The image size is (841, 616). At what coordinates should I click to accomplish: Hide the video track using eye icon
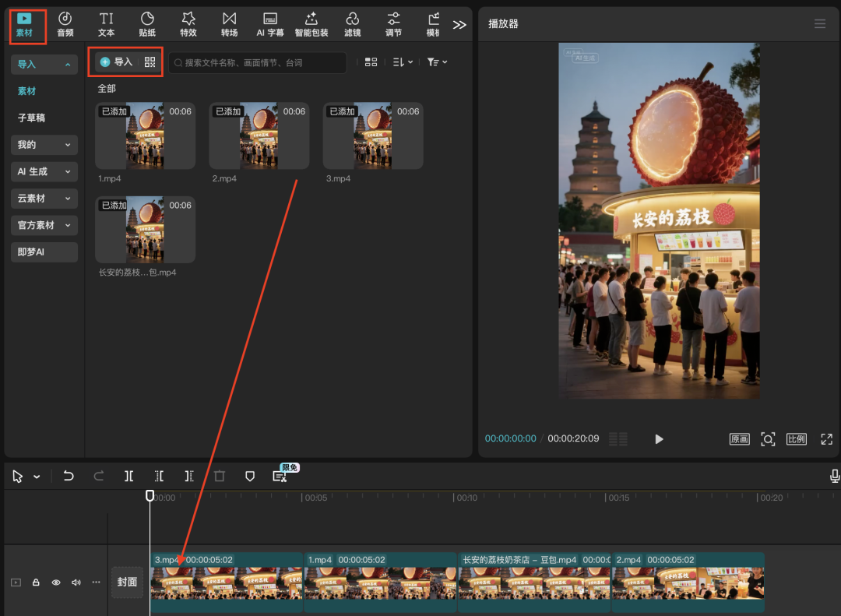pyautogui.click(x=56, y=583)
